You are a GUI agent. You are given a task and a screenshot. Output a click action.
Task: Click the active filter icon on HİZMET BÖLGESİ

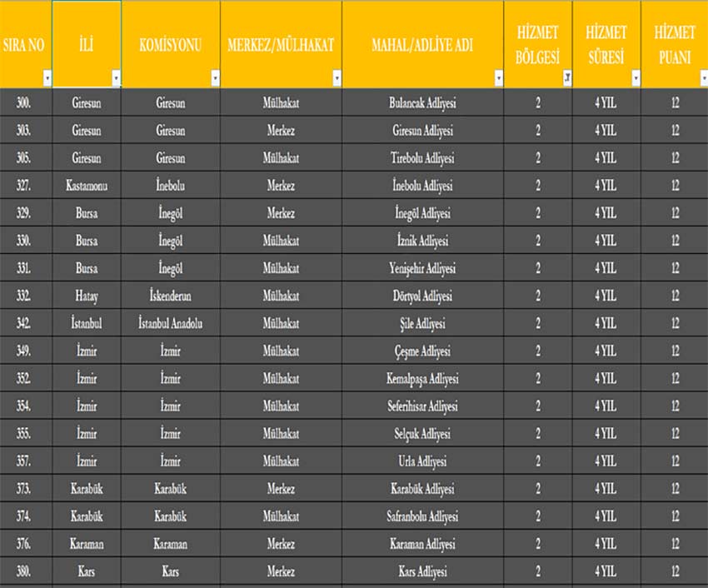pos(567,78)
